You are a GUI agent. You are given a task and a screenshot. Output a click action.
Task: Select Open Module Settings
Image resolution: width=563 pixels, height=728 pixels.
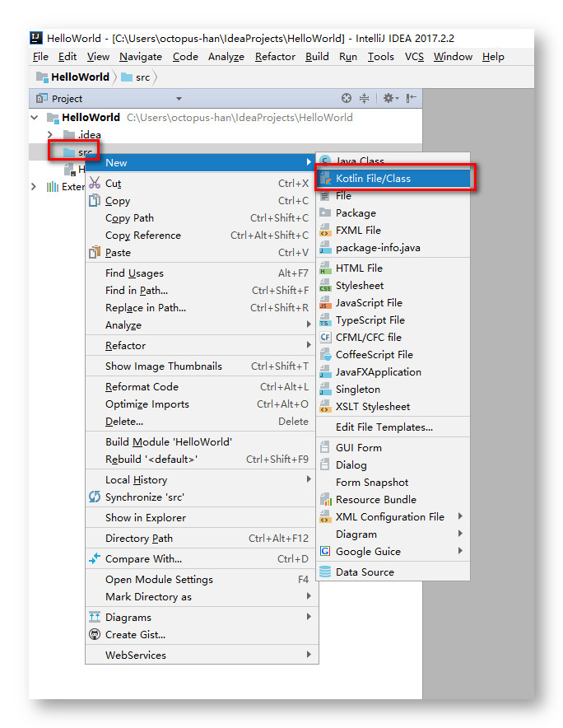(x=201, y=580)
